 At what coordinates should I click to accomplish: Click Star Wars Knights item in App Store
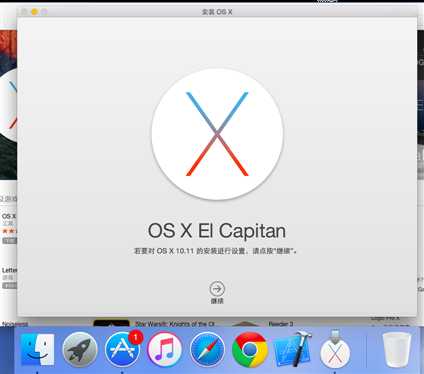[175, 324]
